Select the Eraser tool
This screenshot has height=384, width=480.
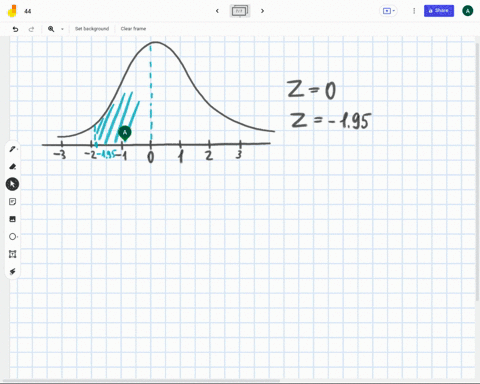(12, 166)
